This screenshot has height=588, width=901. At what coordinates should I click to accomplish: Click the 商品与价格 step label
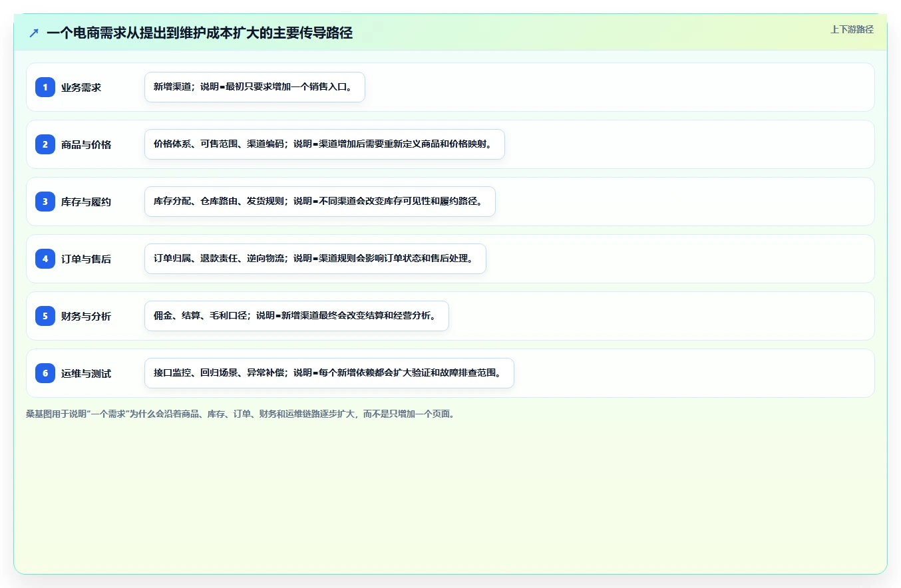coord(87,144)
